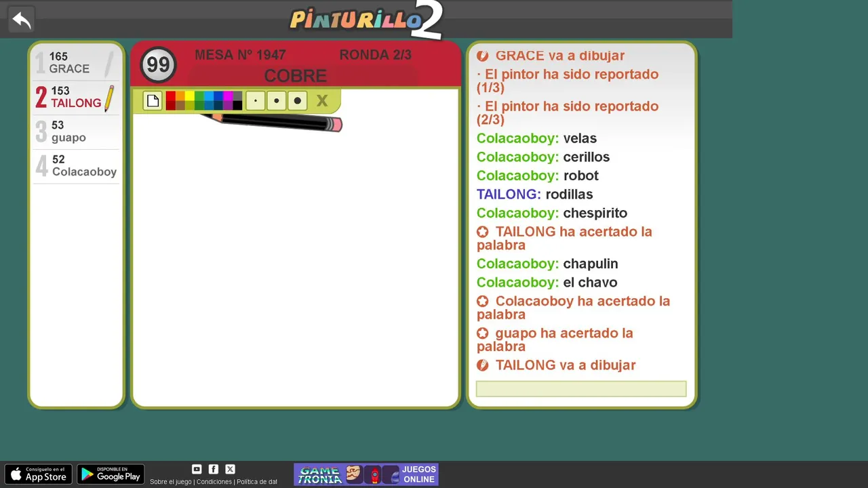
Task: Pick the olive color swatch
Action: [x=190, y=105]
